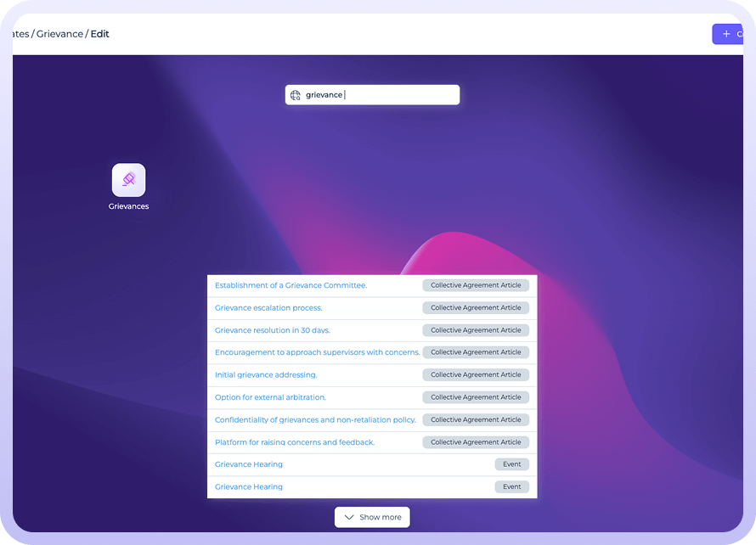Screen dimensions: 756x545
Task: Open the first Grievance Hearing event result
Action: (249, 464)
